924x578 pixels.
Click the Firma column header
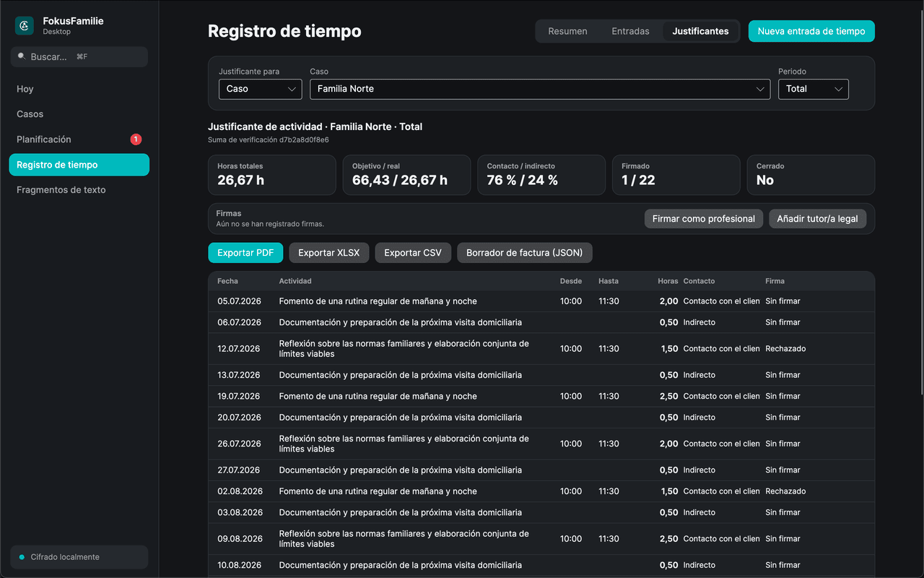tap(775, 281)
